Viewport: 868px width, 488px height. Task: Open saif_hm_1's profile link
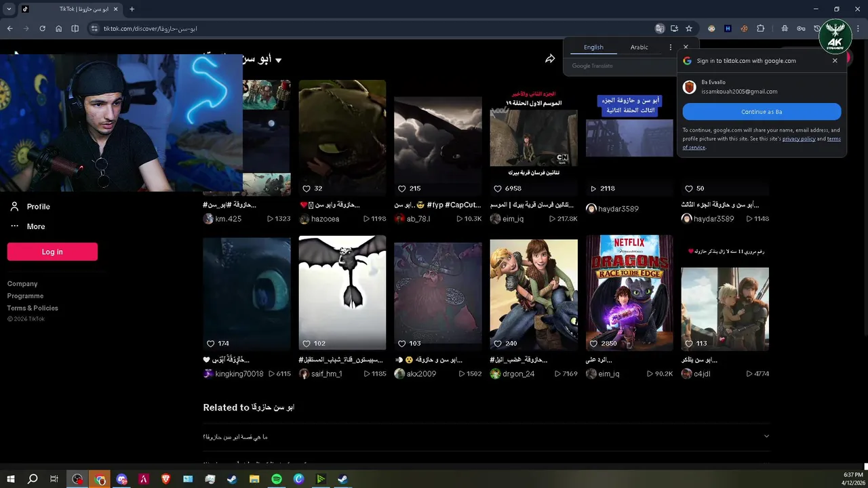pyautogui.click(x=326, y=373)
